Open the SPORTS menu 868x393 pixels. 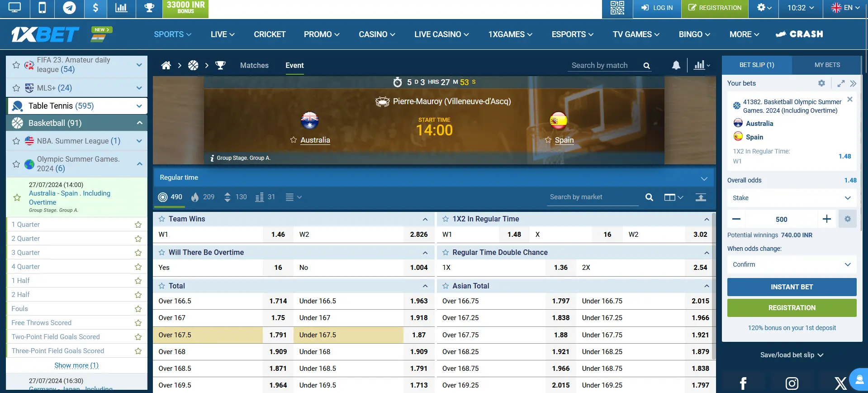click(172, 34)
